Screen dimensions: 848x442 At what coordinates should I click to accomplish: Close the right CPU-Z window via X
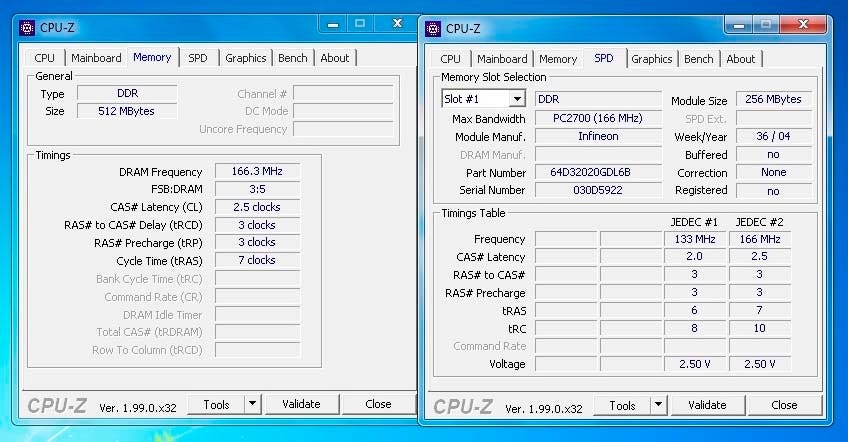803,24
